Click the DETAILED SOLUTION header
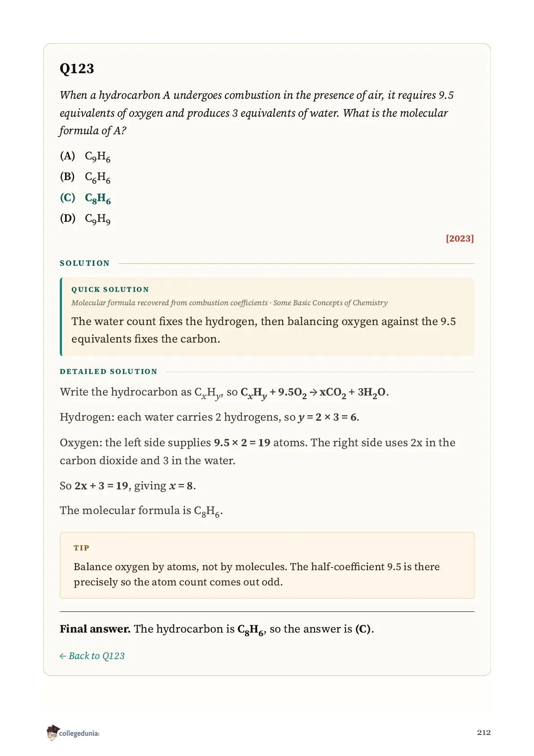Screen dimensions: 534x756 point(109,372)
